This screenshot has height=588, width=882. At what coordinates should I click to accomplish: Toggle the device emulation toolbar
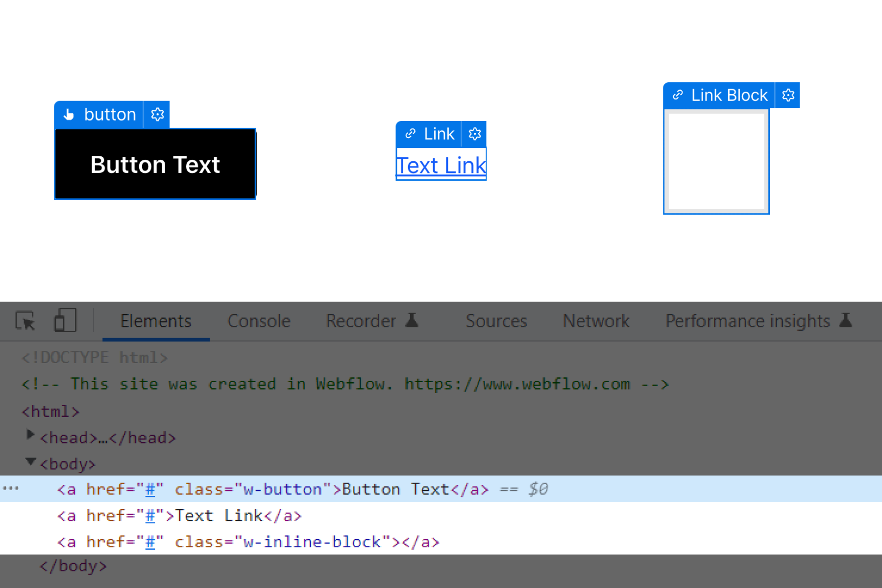(x=65, y=320)
